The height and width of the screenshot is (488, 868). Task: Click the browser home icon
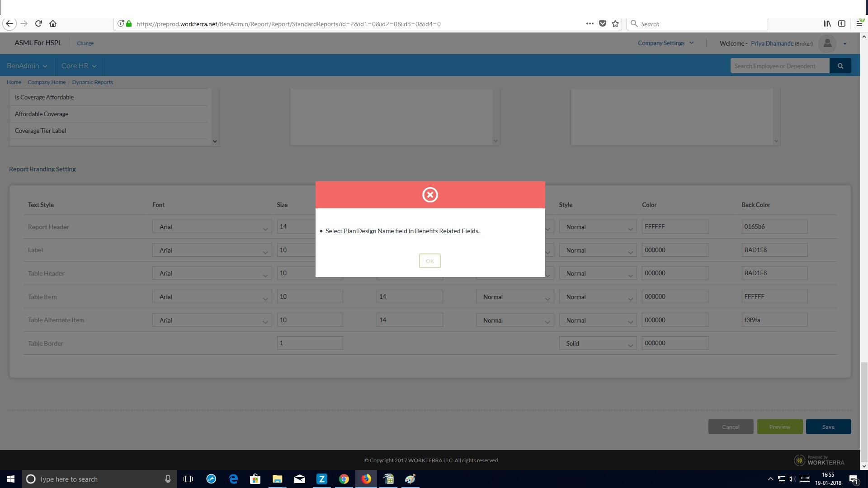tap(53, 23)
